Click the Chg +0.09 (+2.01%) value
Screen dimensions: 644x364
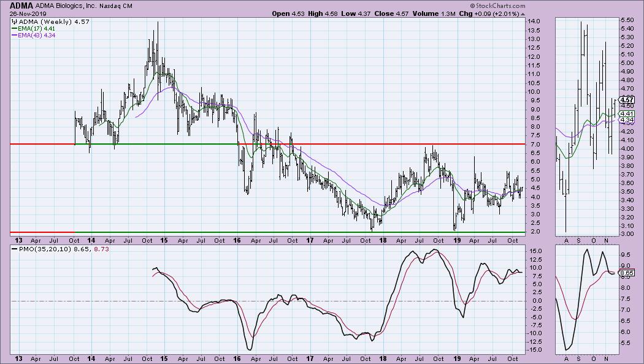point(489,13)
